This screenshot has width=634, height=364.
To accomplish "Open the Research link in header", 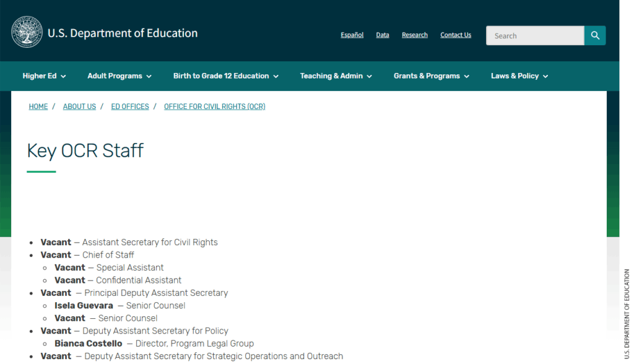I will coord(414,35).
